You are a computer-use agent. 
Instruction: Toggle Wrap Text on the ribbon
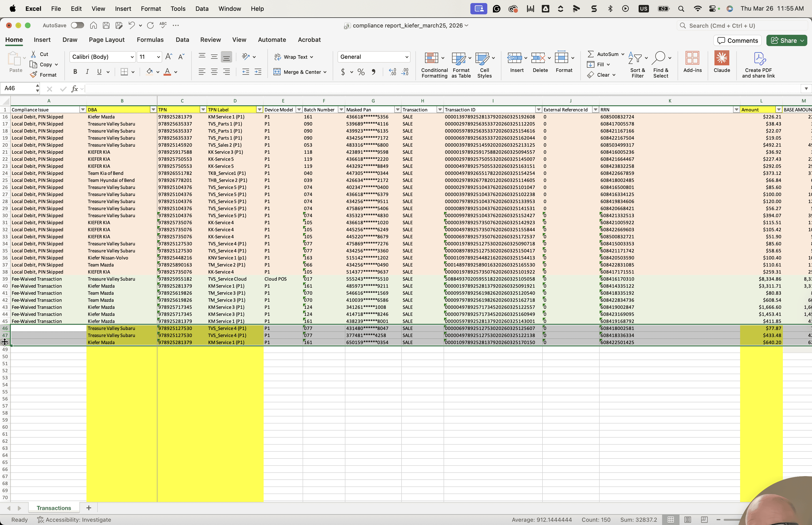pyautogui.click(x=293, y=57)
